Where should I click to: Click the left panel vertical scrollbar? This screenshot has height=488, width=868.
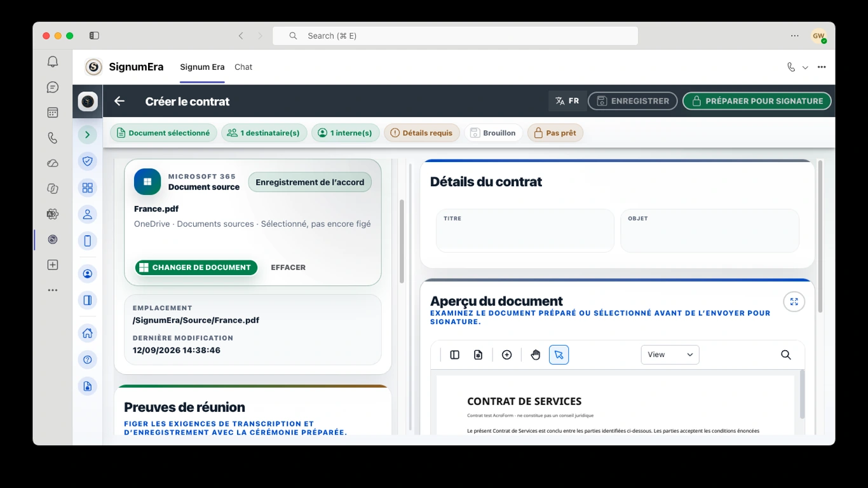click(402, 241)
